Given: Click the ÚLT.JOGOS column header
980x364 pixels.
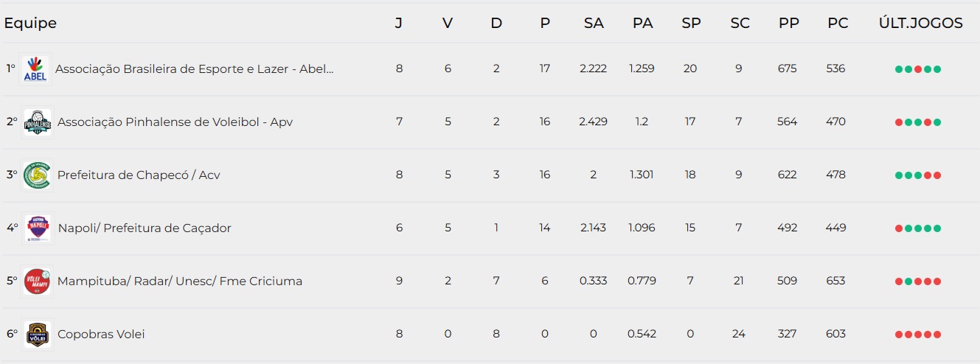Looking at the screenshot, I should coord(921,23).
